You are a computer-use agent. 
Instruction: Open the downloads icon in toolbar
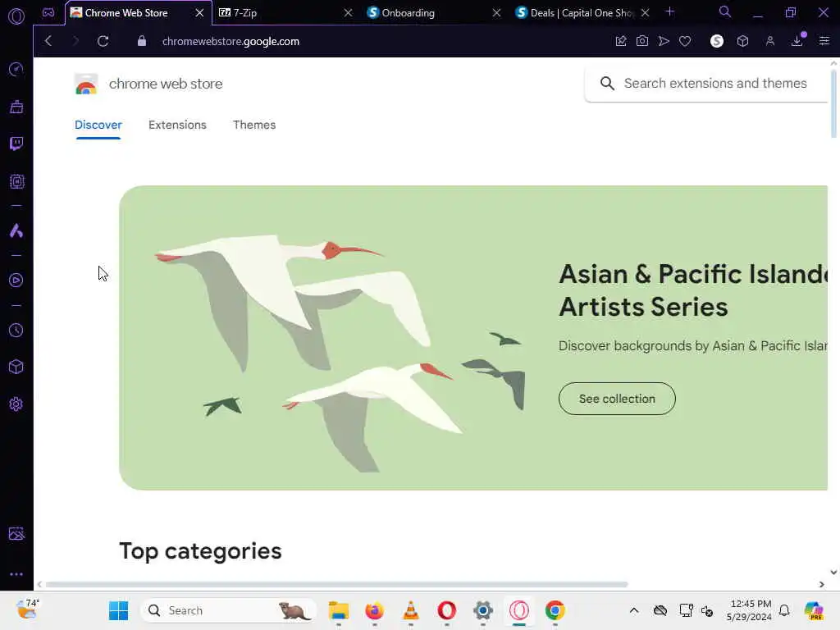[797, 41]
